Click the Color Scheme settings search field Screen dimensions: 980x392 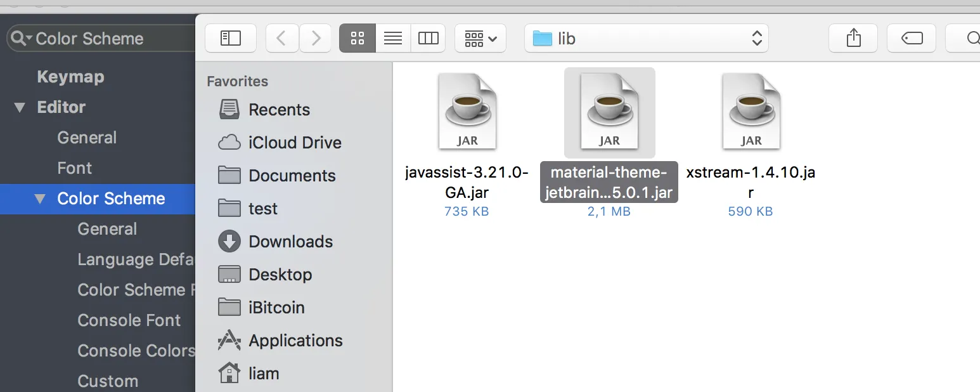pyautogui.click(x=101, y=39)
